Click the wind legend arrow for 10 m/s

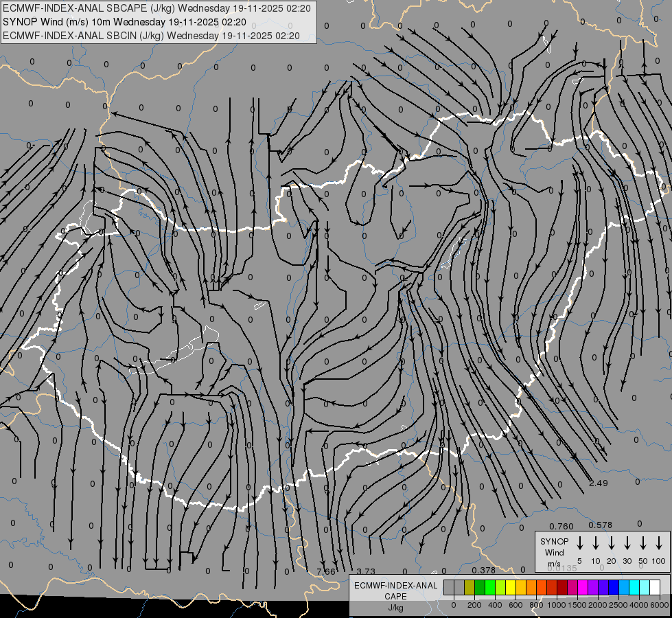point(596,543)
